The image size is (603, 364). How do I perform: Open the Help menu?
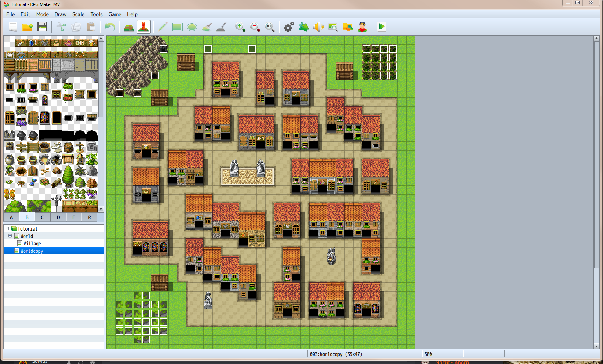coord(132,14)
